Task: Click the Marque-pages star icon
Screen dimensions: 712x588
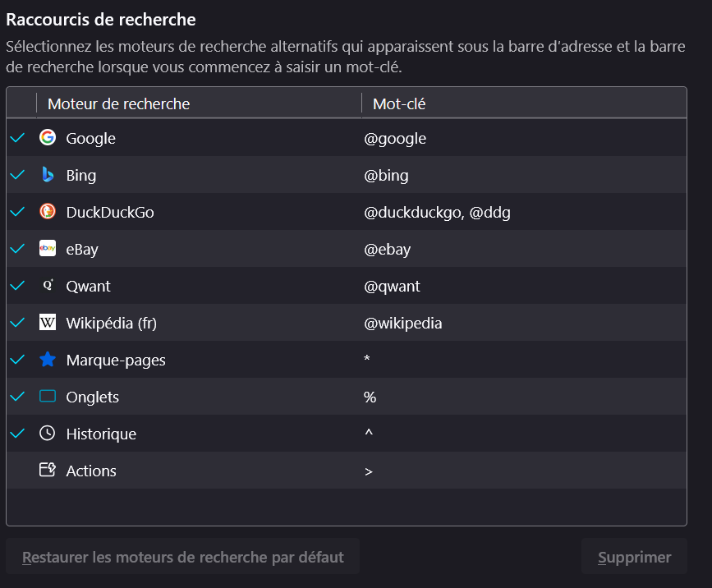Action: click(48, 360)
